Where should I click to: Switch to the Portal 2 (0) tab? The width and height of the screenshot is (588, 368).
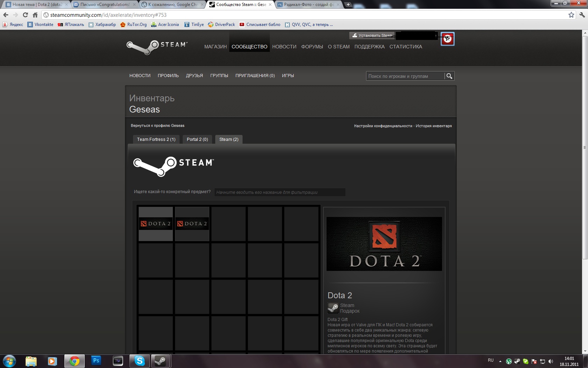tap(197, 139)
